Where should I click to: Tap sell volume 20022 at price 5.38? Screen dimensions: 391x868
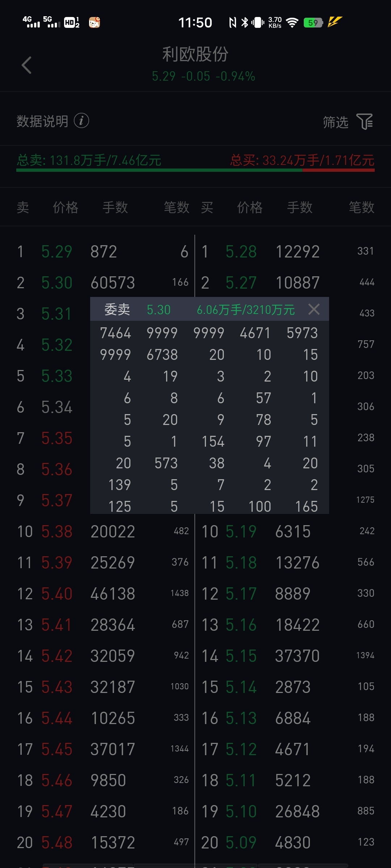(113, 532)
